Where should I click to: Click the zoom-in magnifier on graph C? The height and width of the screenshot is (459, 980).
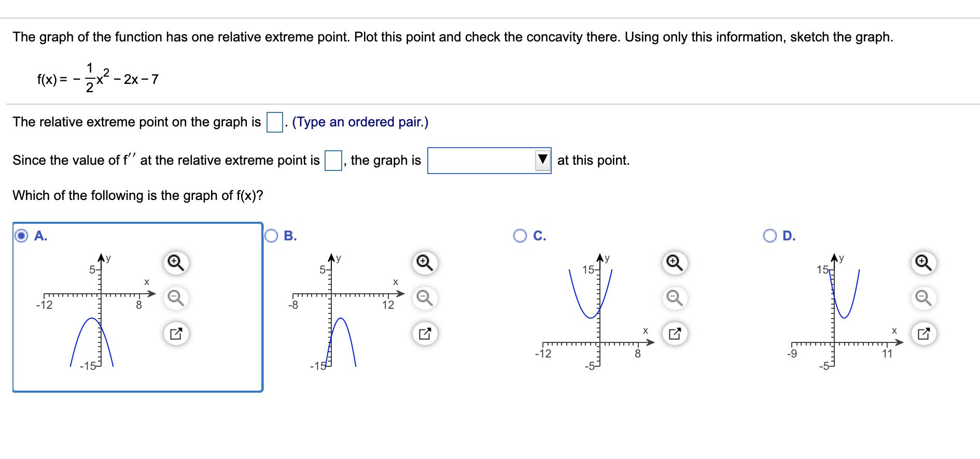[x=674, y=263]
